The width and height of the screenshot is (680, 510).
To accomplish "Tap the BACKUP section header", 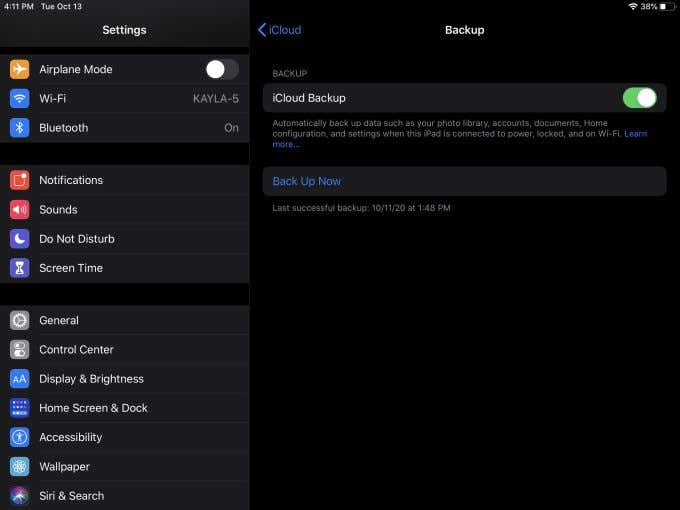I will [290, 74].
